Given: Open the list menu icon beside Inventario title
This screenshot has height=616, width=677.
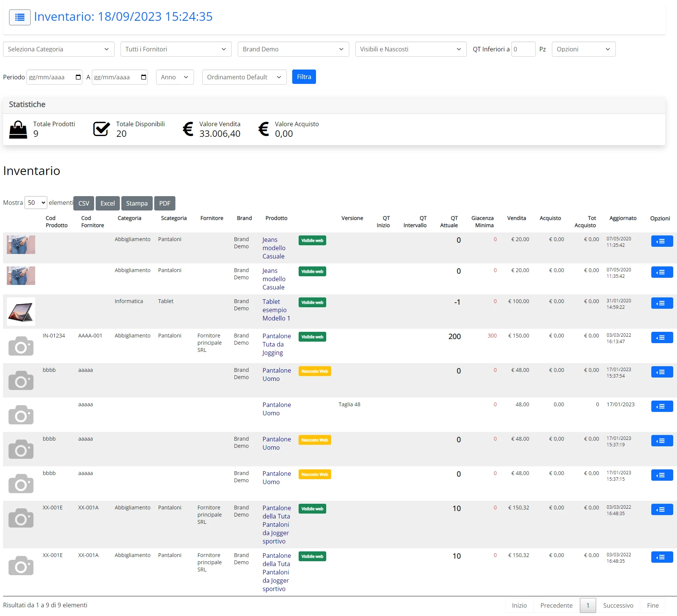Looking at the screenshot, I should point(20,17).
